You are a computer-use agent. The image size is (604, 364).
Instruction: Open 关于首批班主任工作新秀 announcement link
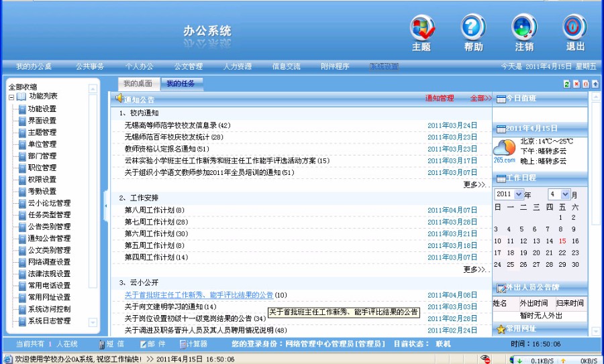[x=199, y=295]
